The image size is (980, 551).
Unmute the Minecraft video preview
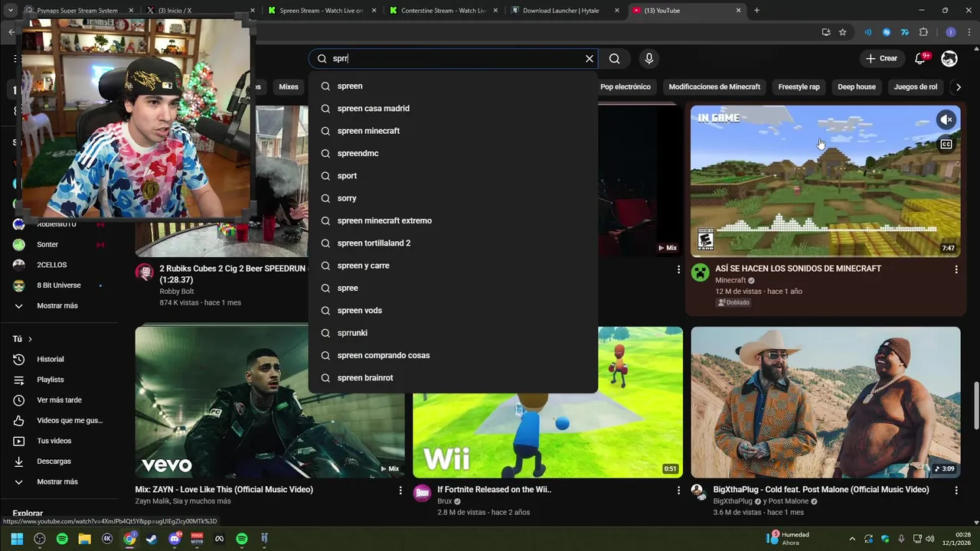coord(946,119)
